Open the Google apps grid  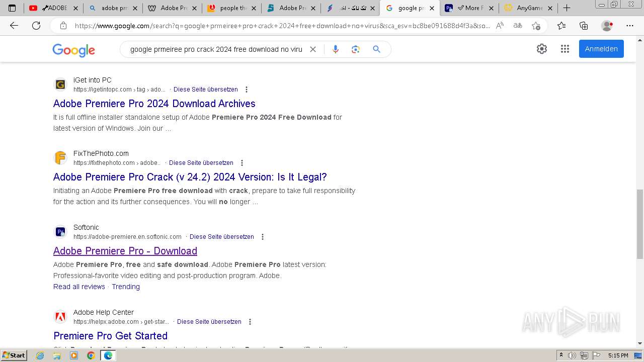click(565, 49)
